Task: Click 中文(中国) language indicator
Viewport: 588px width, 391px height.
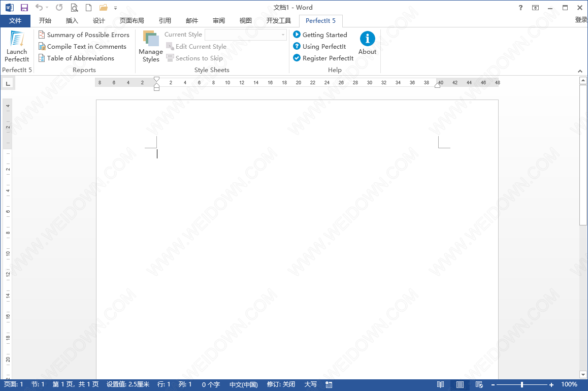Action: (244, 384)
